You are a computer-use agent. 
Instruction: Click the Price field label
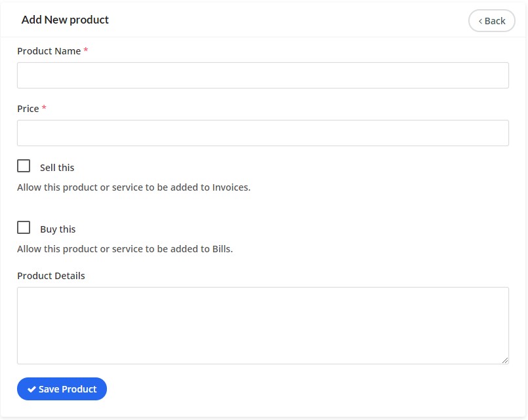28,109
